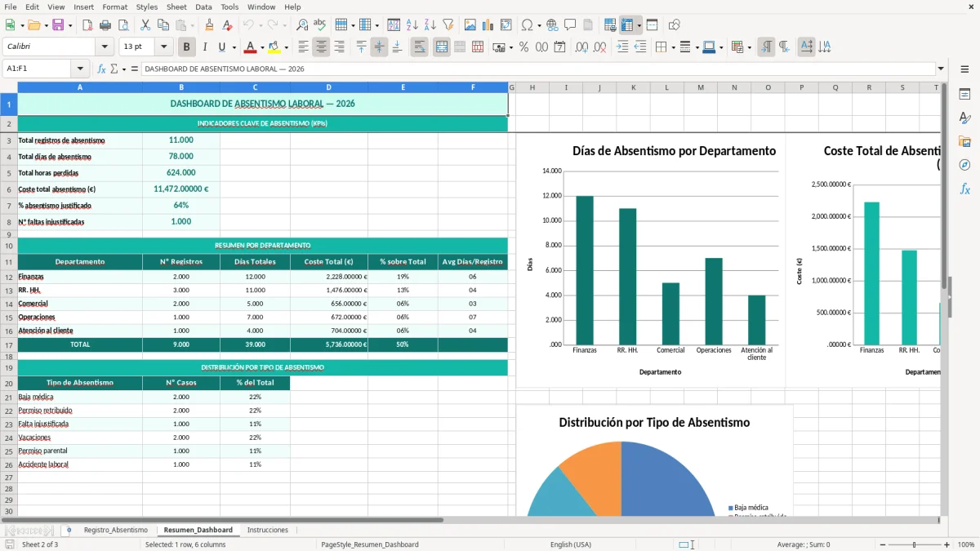This screenshot has width=980, height=551.
Task: Open the Open-file dropdown arrow
Action: point(45,25)
